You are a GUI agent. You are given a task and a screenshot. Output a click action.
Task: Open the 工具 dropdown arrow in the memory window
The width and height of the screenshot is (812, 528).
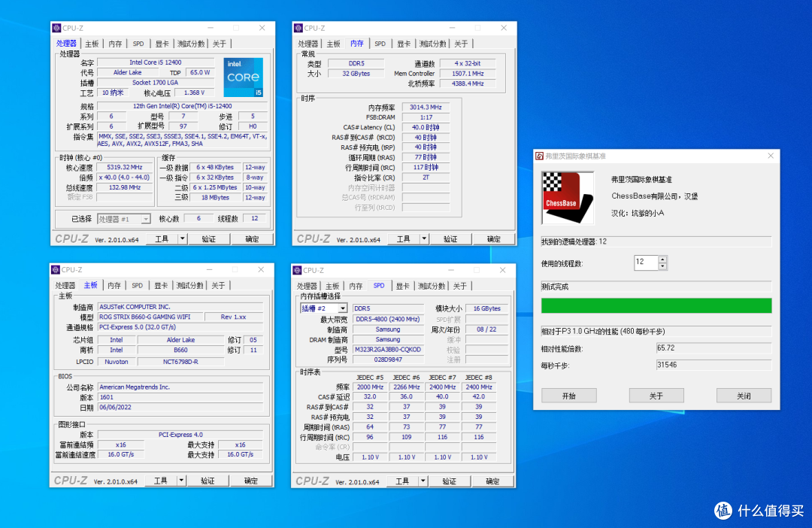[424, 239]
